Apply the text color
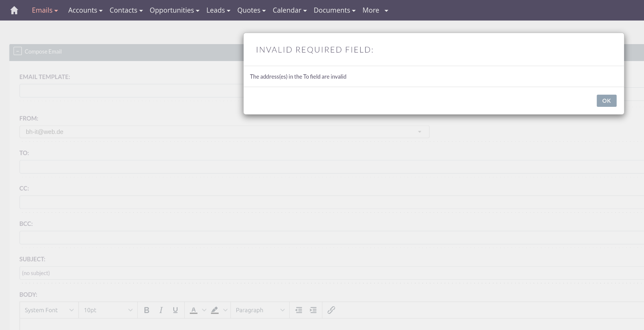 (194, 310)
